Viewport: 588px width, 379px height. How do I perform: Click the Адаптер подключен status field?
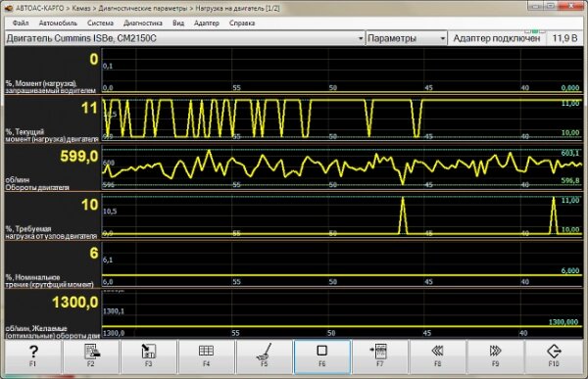[x=497, y=38]
